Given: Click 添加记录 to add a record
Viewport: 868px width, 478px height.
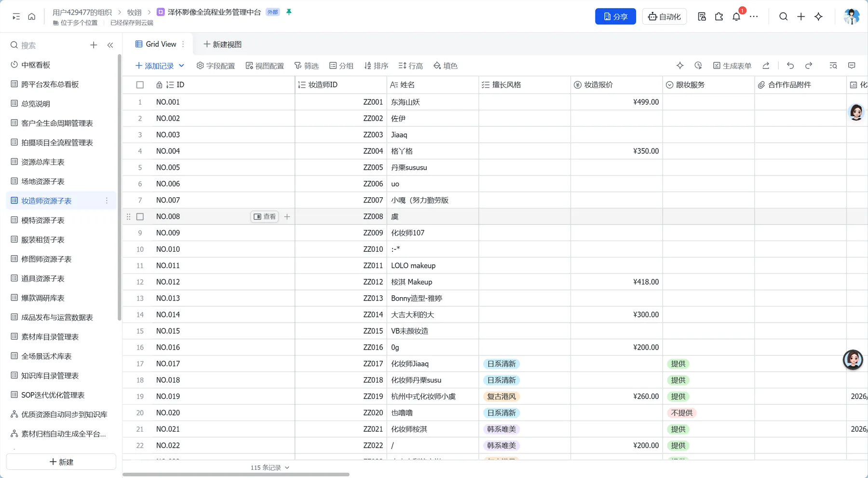Looking at the screenshot, I should tap(154, 66).
